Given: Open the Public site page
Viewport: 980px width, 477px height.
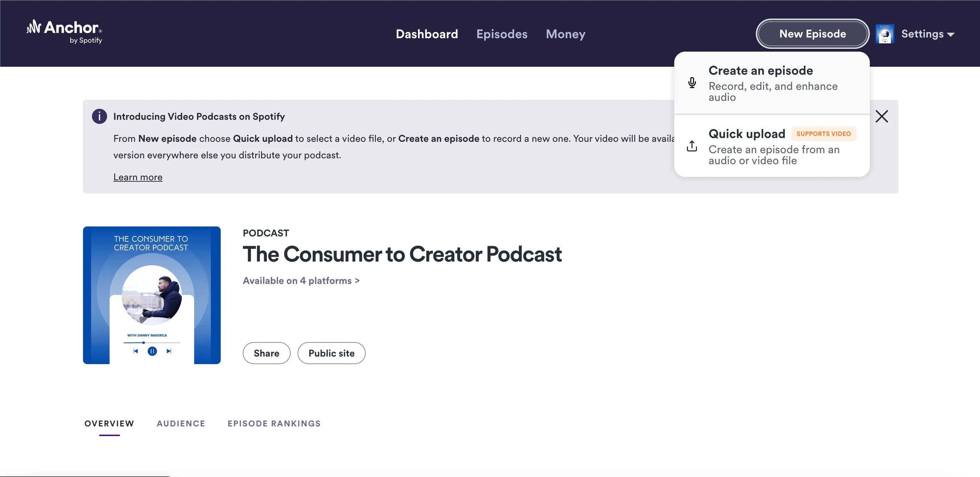Looking at the screenshot, I should coord(331,353).
